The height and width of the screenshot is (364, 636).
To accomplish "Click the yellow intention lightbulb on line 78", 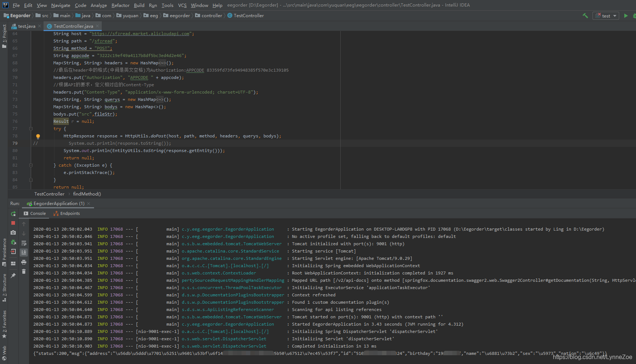I will [x=38, y=136].
